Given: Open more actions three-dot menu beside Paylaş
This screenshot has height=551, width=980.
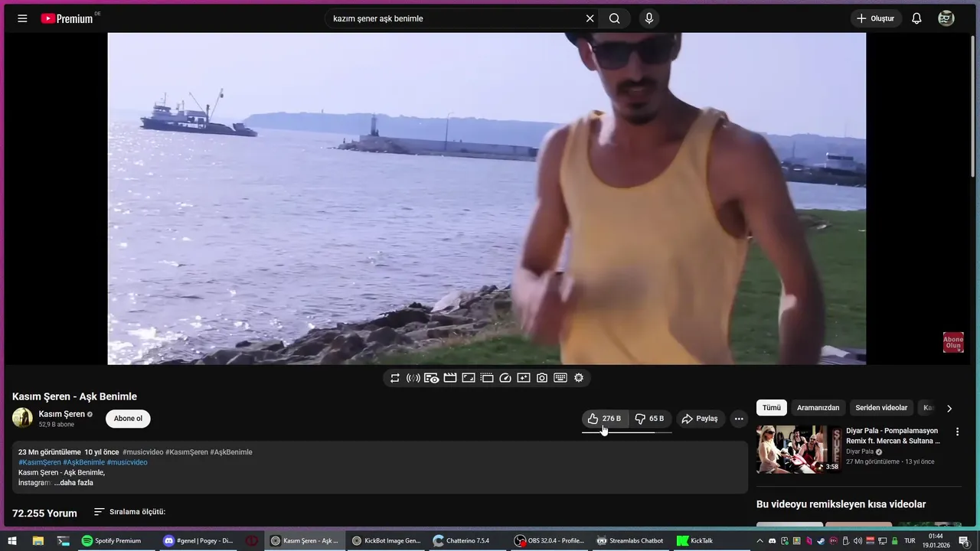Looking at the screenshot, I should coord(739,419).
